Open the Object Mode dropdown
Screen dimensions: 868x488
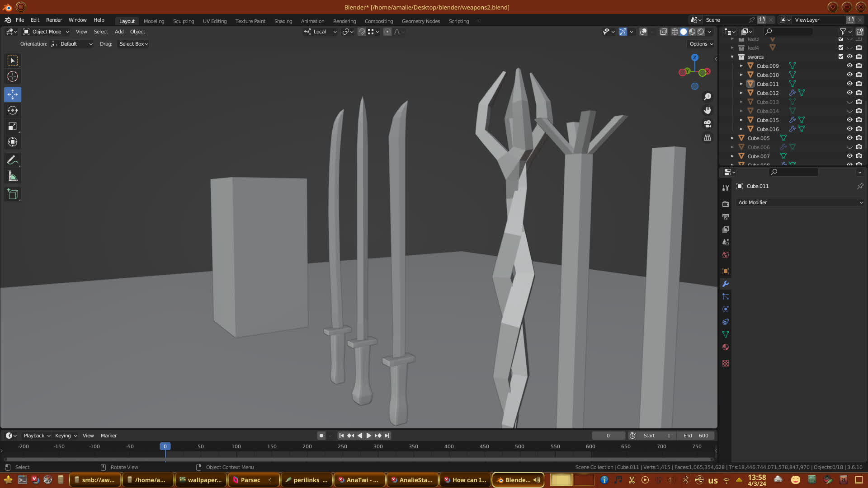tap(46, 32)
